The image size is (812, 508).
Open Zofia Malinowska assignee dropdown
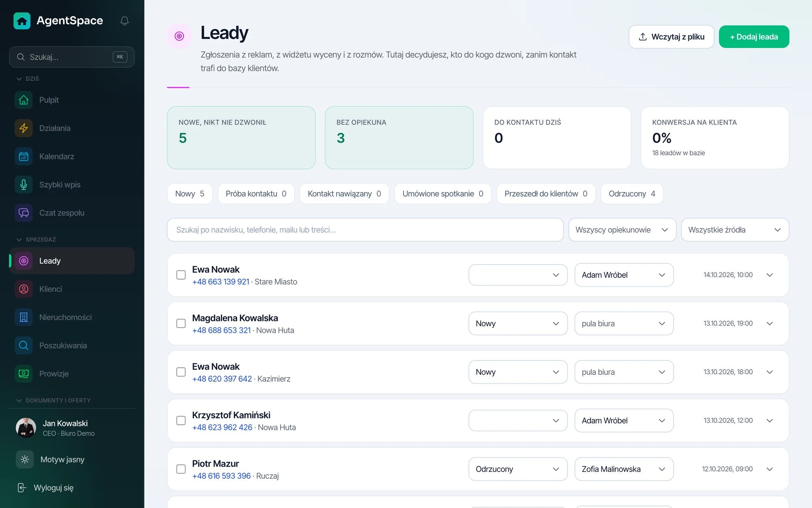[624, 469]
